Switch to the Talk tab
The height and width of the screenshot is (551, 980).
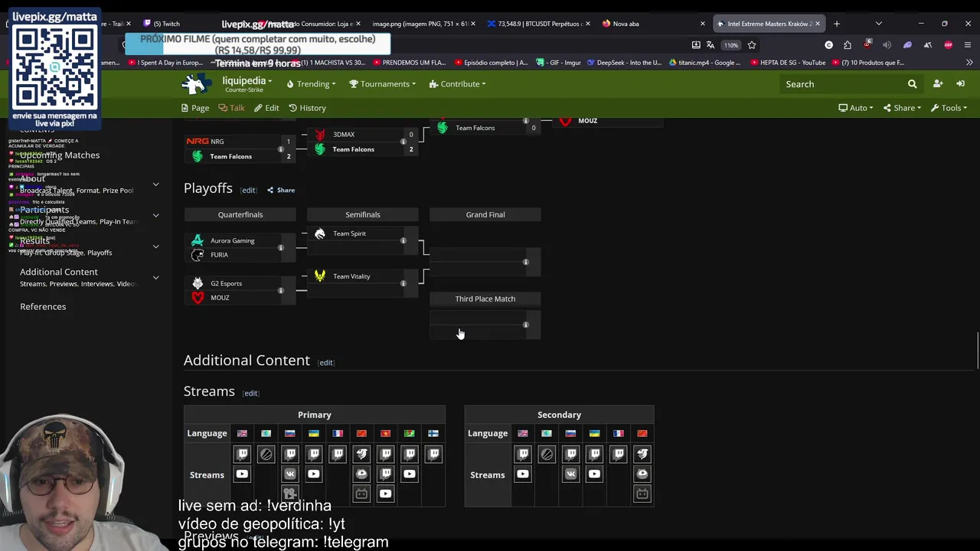[231, 108]
